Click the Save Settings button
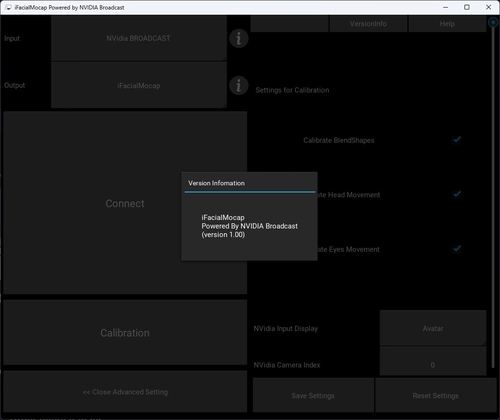 tap(313, 395)
